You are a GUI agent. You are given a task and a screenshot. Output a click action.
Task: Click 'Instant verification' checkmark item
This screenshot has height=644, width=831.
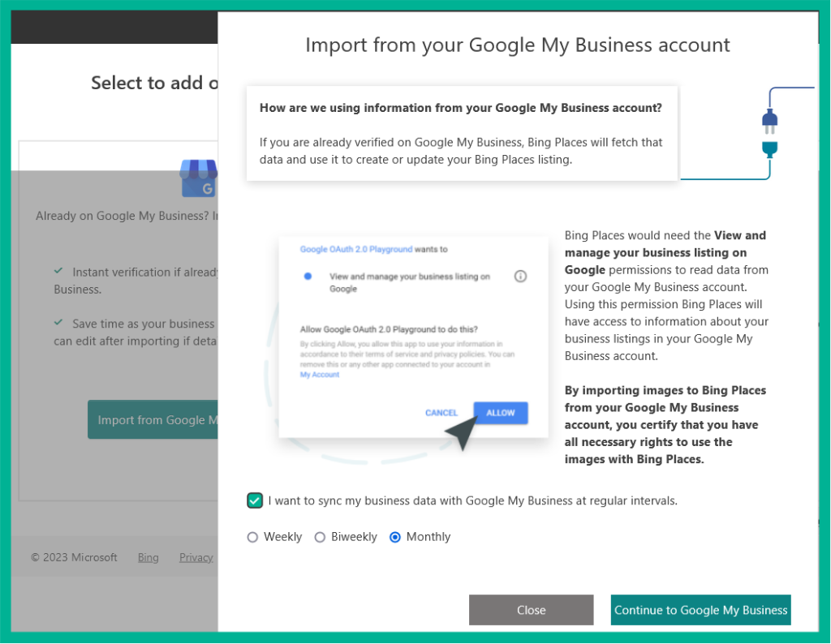tap(136, 280)
